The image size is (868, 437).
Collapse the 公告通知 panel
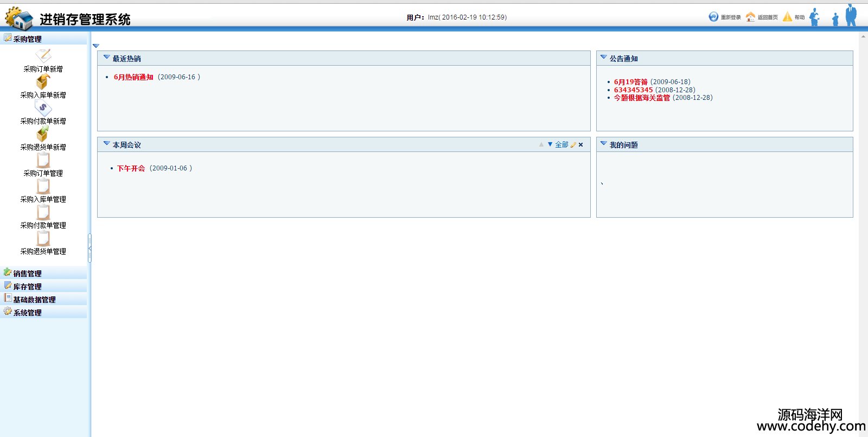603,58
